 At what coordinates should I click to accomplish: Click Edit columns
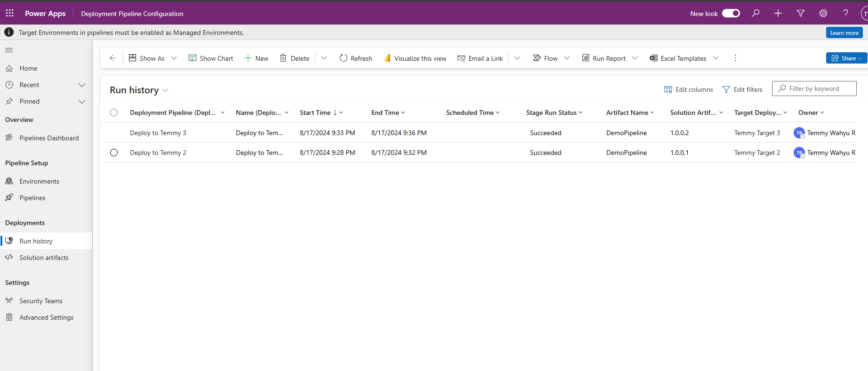pyautogui.click(x=688, y=89)
